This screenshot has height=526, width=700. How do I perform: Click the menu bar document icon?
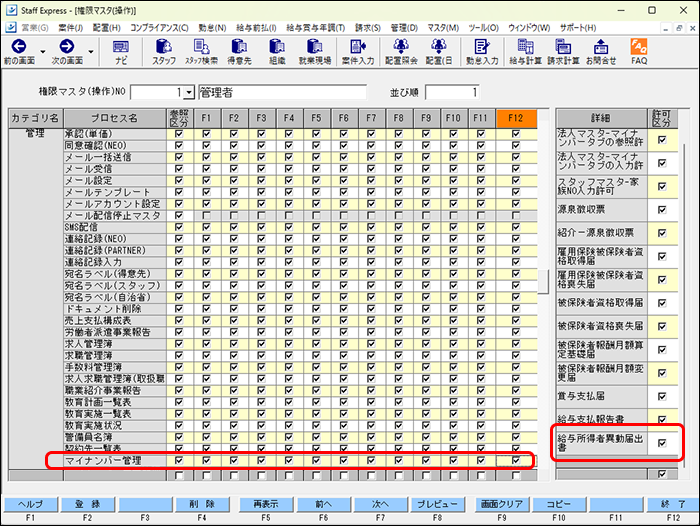pos(11,28)
